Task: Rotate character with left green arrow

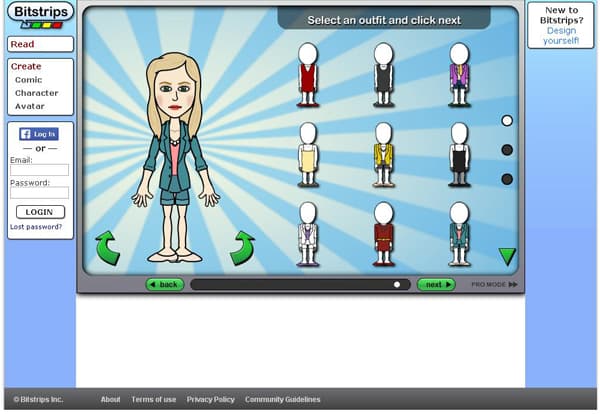Action: [107, 248]
